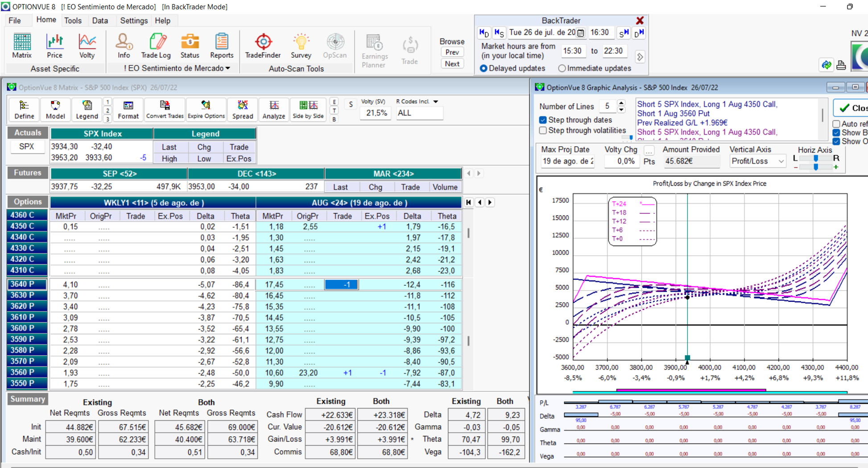Open the Settings menu
Image resolution: width=868 pixels, height=468 pixels.
[134, 21]
